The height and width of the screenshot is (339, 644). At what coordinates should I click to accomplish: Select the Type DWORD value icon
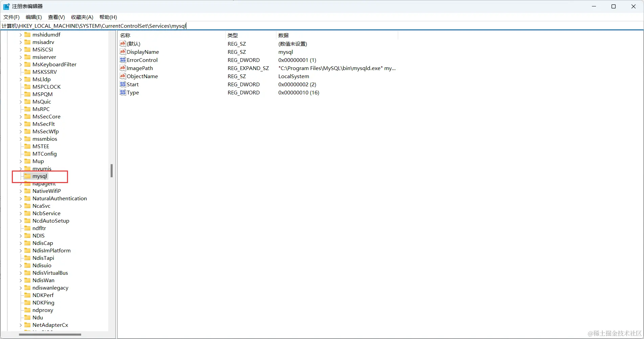click(123, 92)
